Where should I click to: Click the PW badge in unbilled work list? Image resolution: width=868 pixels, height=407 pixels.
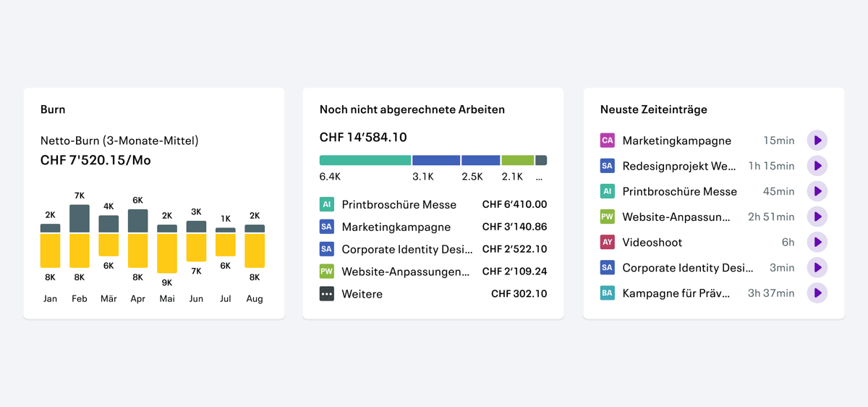point(327,272)
